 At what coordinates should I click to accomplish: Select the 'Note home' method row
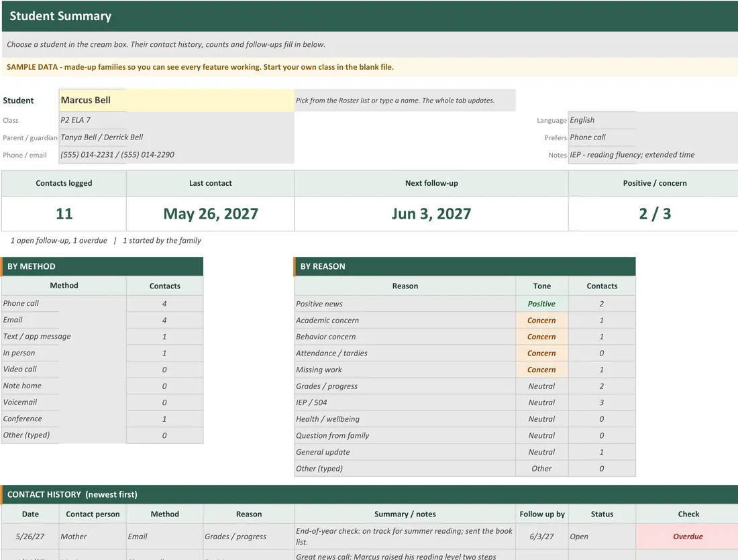[x=102, y=386]
